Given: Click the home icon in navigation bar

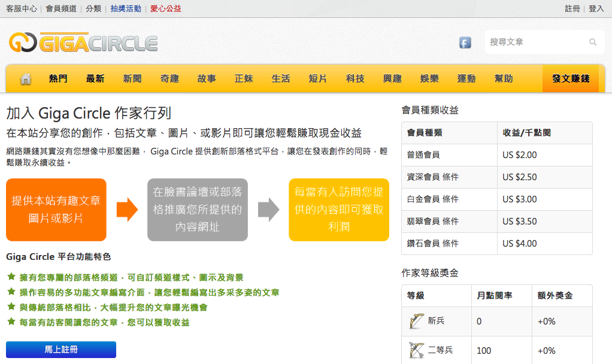Looking at the screenshot, I should pos(26,79).
